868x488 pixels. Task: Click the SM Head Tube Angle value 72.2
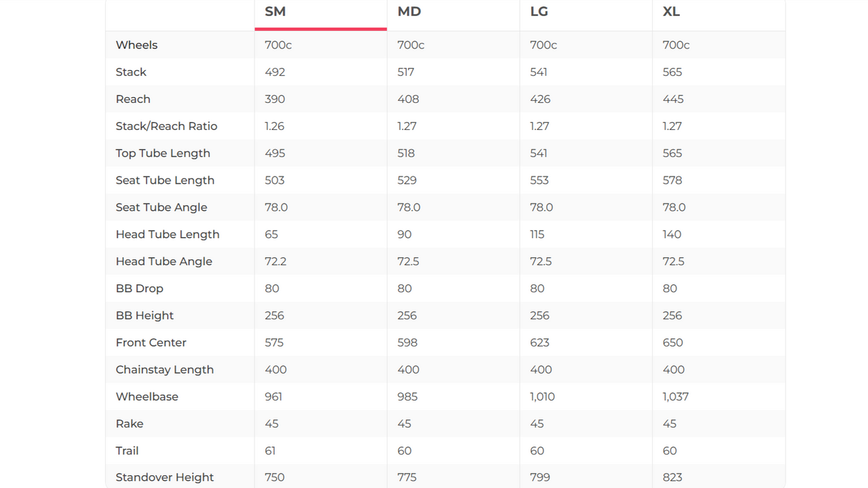coord(275,262)
